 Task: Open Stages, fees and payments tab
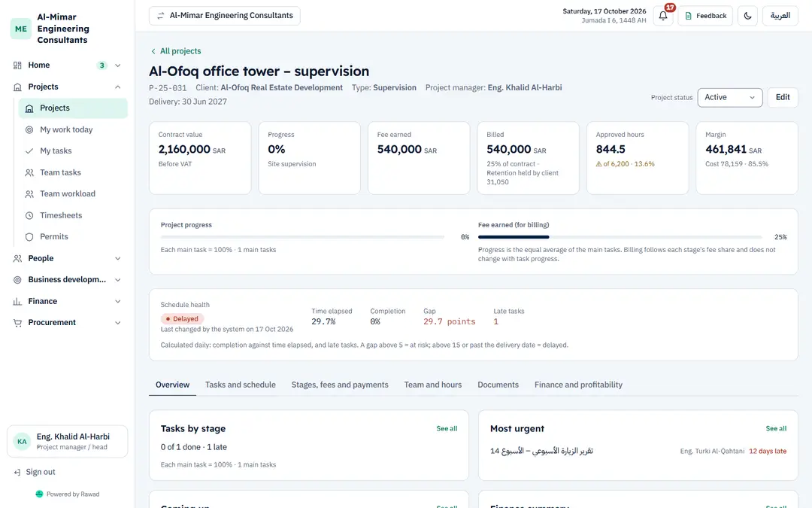coord(340,385)
